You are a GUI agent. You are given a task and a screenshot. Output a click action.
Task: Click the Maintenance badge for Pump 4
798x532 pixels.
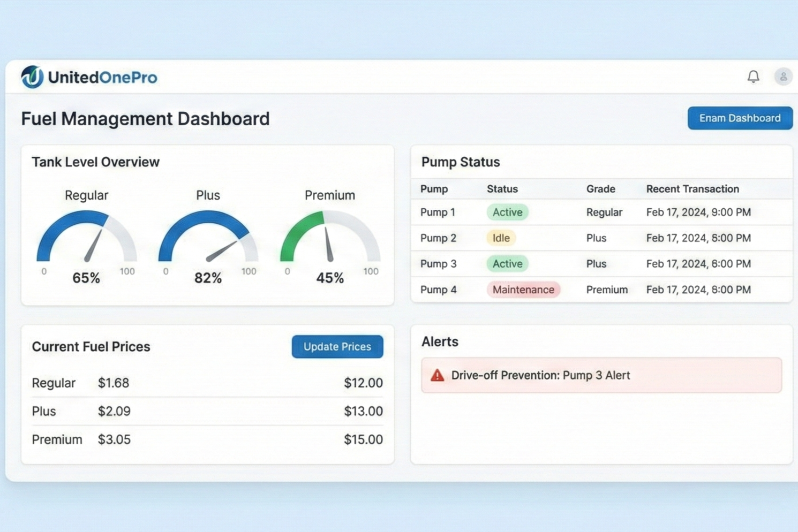523,290
